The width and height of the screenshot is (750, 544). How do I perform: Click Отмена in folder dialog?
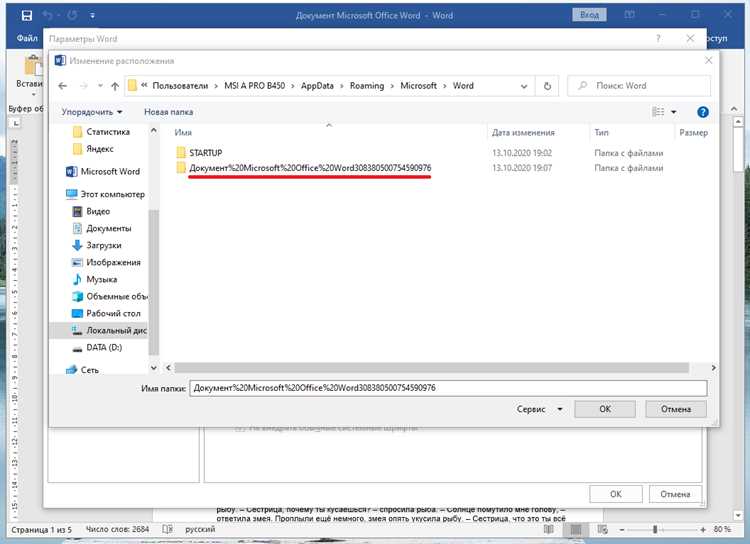[675, 409]
